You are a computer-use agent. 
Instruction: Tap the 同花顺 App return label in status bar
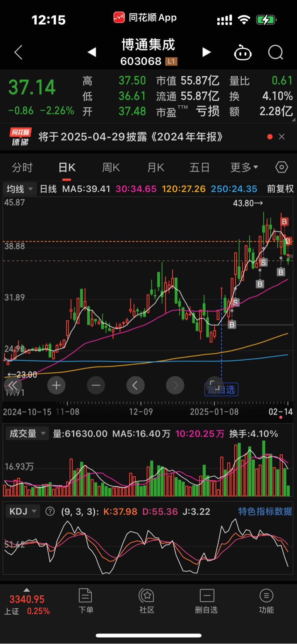coord(145,17)
